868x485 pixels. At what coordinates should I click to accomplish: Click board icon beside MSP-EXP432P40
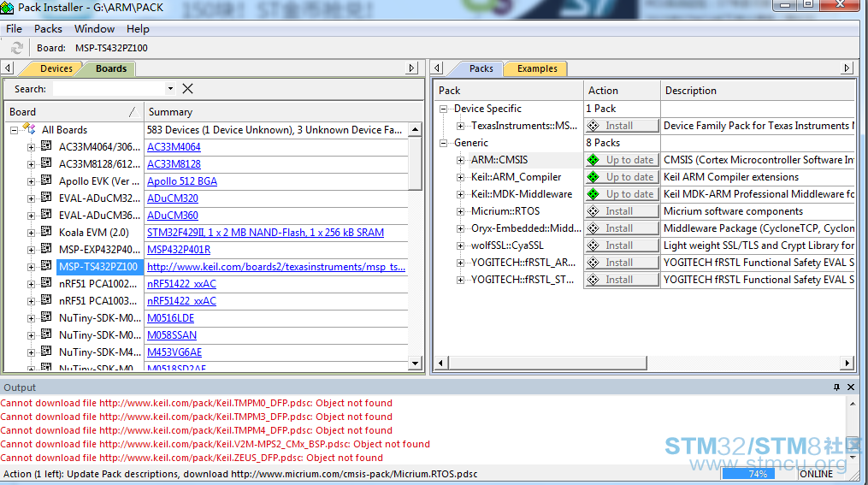pyautogui.click(x=46, y=249)
